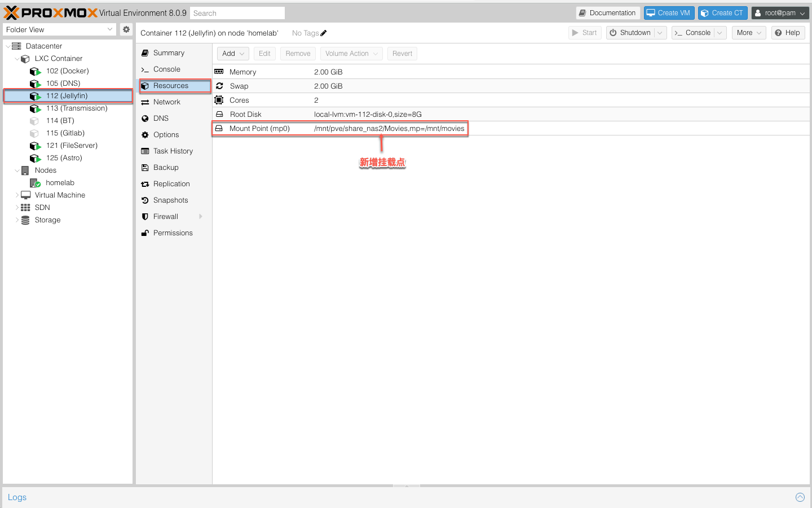Select 112 (Jellyfin) in the tree
Screen dimensions: 812x508
pos(68,96)
